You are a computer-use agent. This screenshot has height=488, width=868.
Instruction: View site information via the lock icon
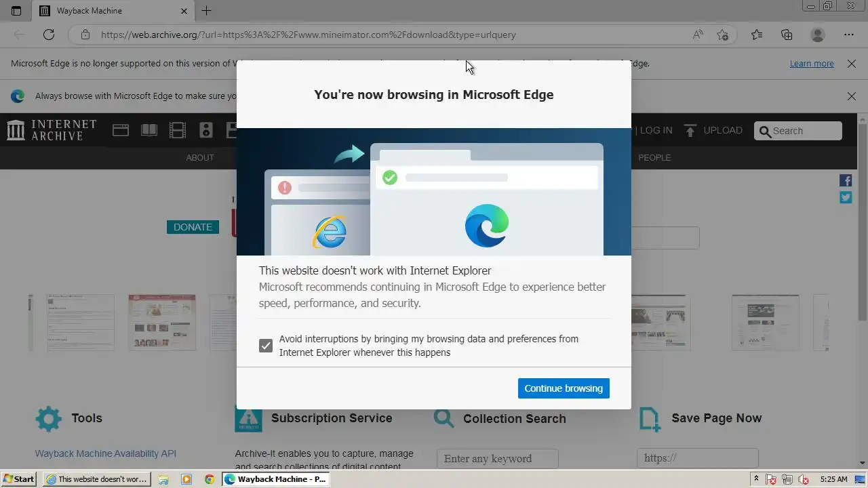pyautogui.click(x=85, y=35)
